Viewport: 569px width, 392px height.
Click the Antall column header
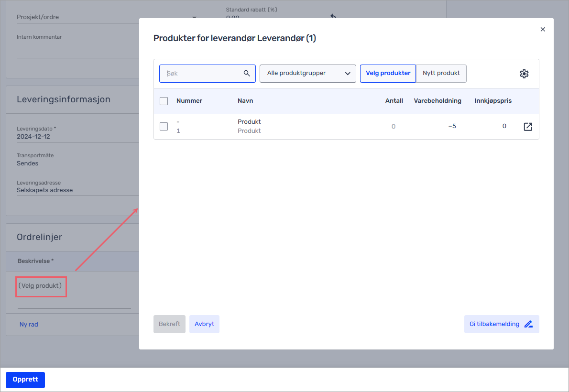click(394, 101)
